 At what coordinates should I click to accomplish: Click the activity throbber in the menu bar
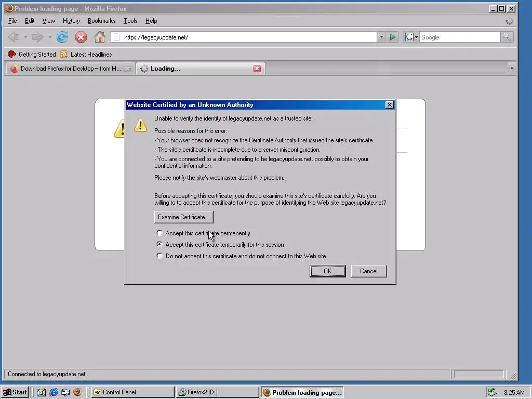click(509, 21)
